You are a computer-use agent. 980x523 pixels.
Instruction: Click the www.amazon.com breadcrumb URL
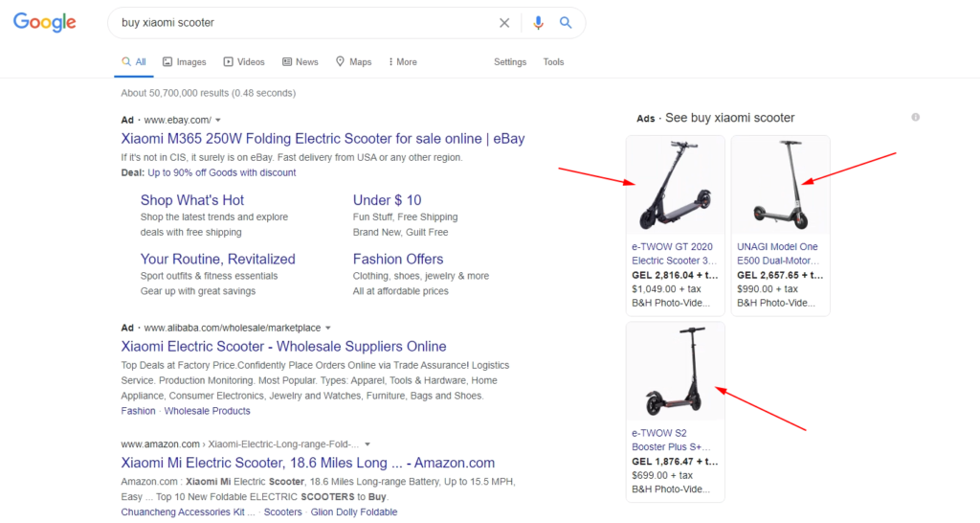tap(240, 444)
